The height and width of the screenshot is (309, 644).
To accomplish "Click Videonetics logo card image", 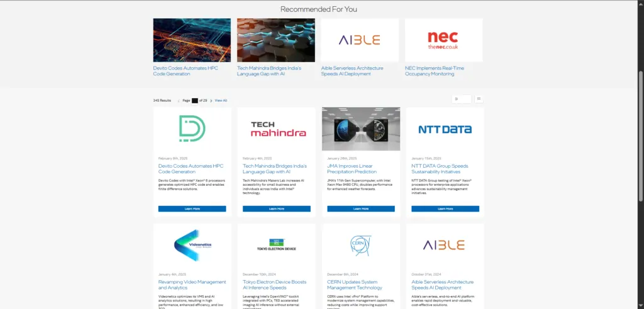I will 192,245.
